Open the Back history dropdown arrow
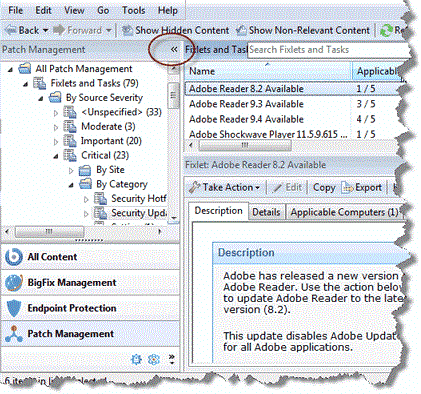This screenshot has width=421, height=394. point(46,30)
